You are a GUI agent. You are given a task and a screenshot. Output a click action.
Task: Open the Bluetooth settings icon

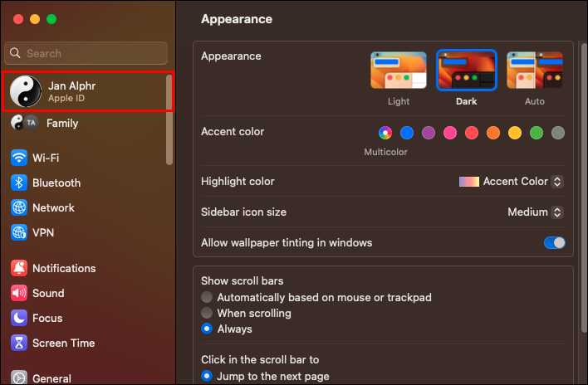[19, 183]
